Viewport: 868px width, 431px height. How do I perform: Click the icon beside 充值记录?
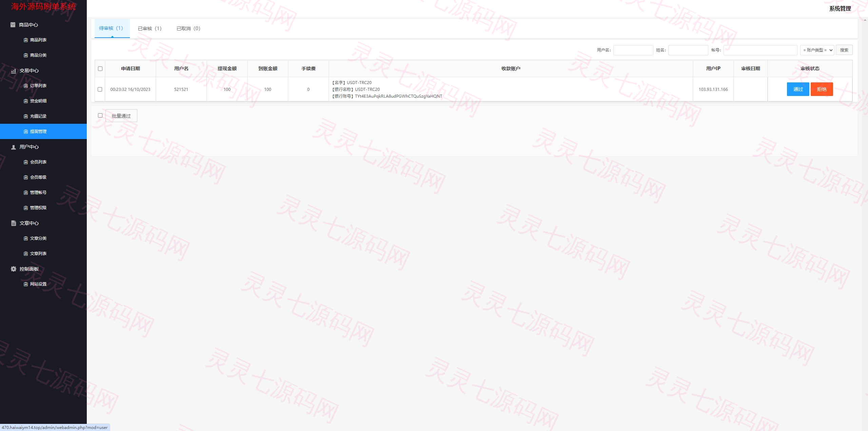pyautogui.click(x=26, y=116)
